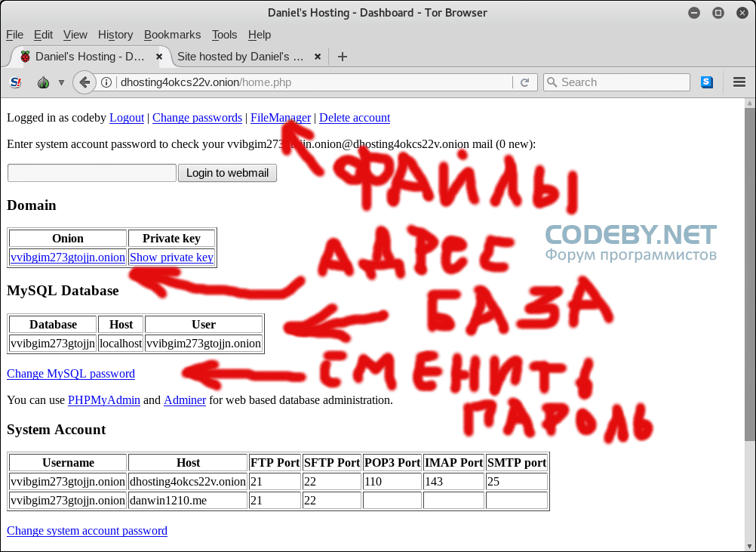Close the 'Site hosted by Daniel's' tab

[x=317, y=57]
